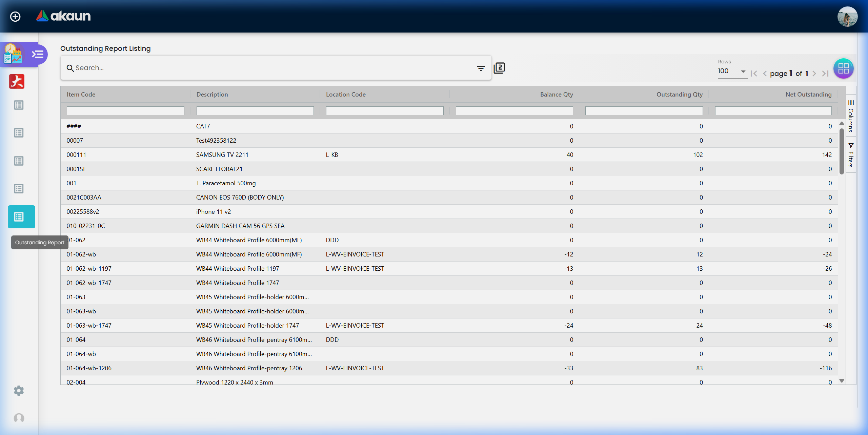Open the Filters side panel tab
The height and width of the screenshot is (435, 868).
pyautogui.click(x=851, y=155)
